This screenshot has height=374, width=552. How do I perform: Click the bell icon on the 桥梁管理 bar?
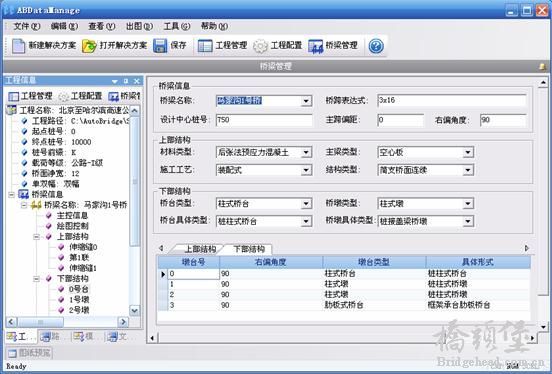click(542, 66)
